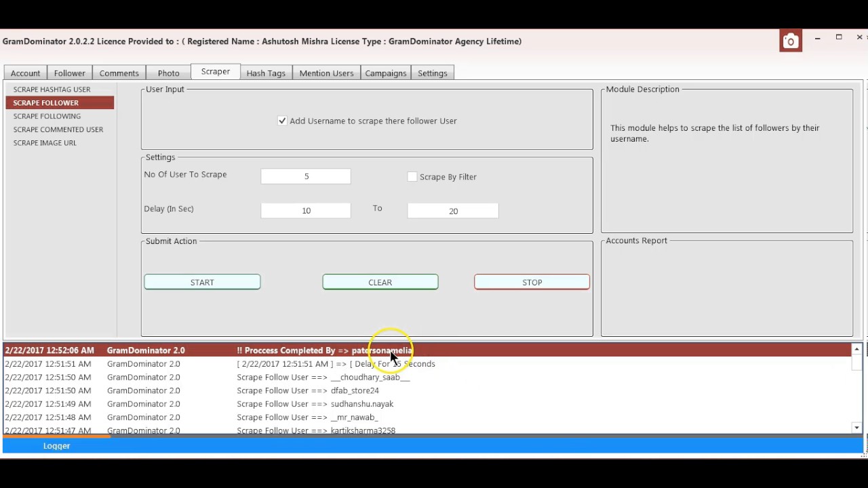Click the camera screenshot icon in title bar
This screenshot has height=488, width=868.
(x=790, y=41)
